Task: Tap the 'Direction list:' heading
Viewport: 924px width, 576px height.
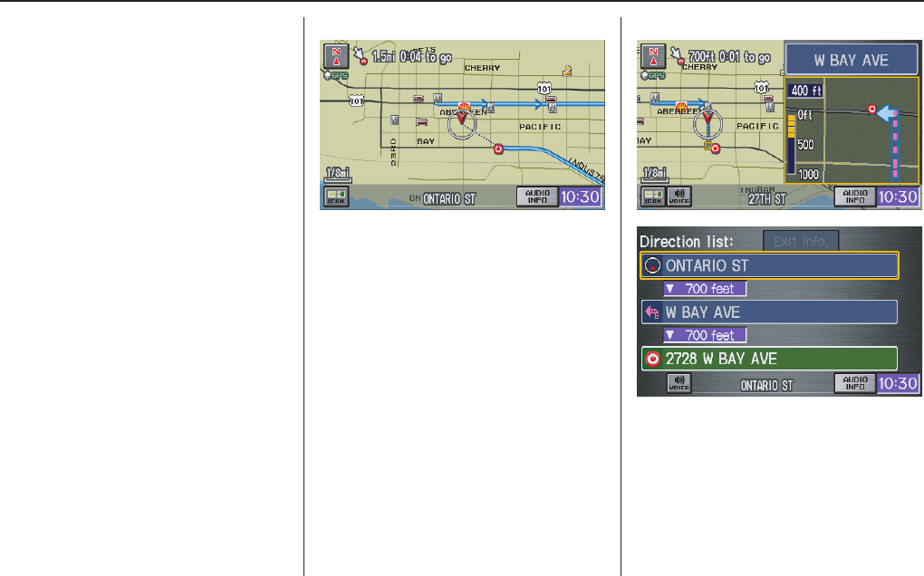Action: (687, 242)
